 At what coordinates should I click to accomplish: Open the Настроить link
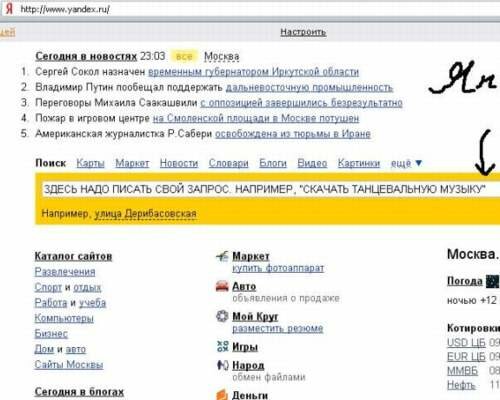click(x=303, y=32)
